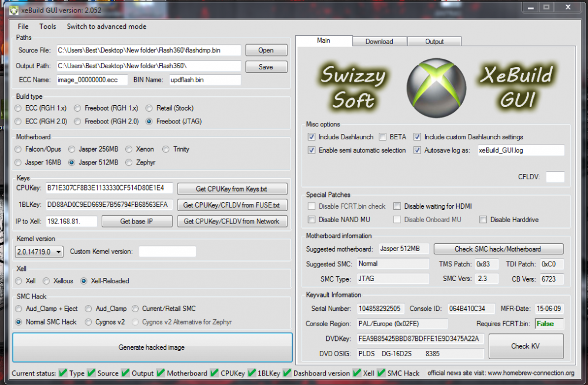Click the CFLDV input field
Image resolution: width=588 pixels, height=385 pixels.
coord(555,176)
